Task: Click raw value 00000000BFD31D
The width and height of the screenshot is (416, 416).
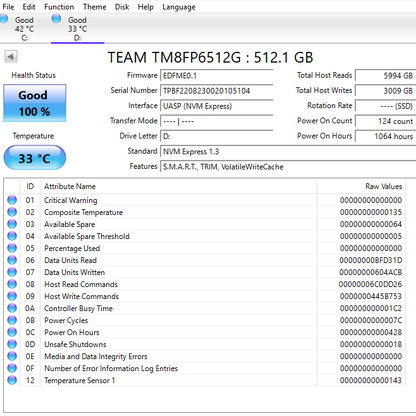Action: point(371,260)
